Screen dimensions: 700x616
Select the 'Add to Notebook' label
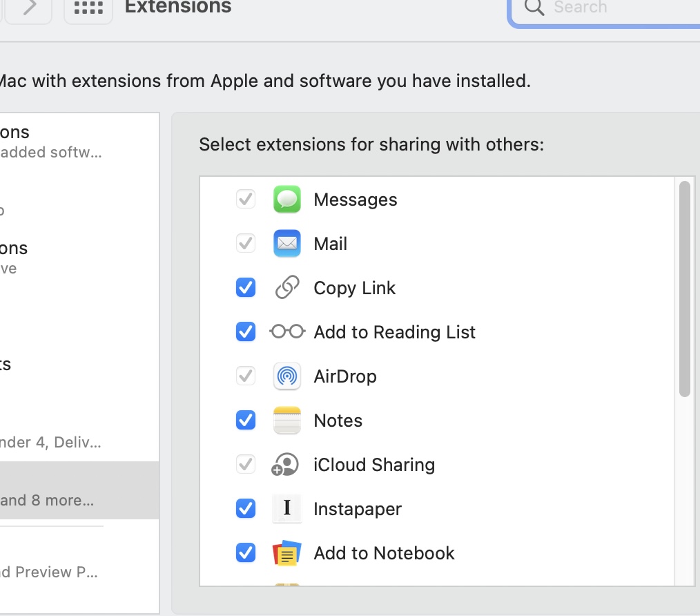384,553
